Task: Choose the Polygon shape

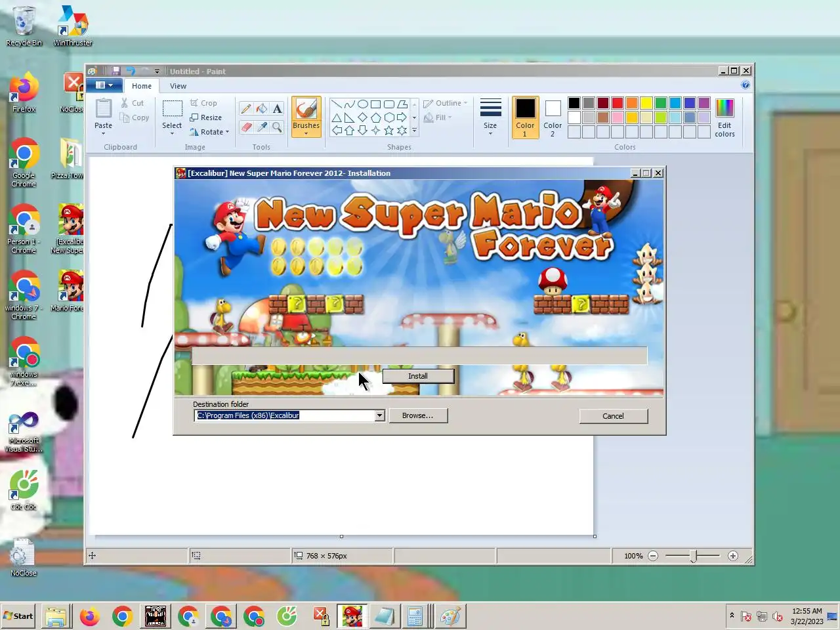Action: (x=402, y=104)
